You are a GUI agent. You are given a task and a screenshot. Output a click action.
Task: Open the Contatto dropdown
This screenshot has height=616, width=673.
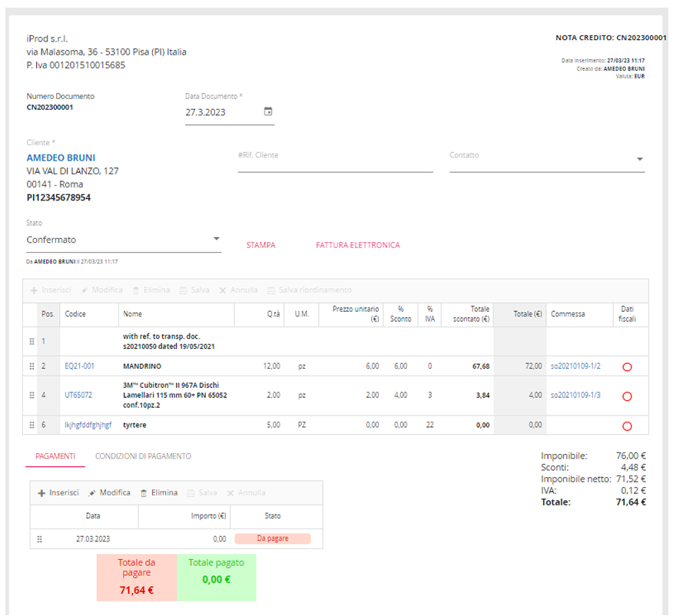[x=639, y=160]
